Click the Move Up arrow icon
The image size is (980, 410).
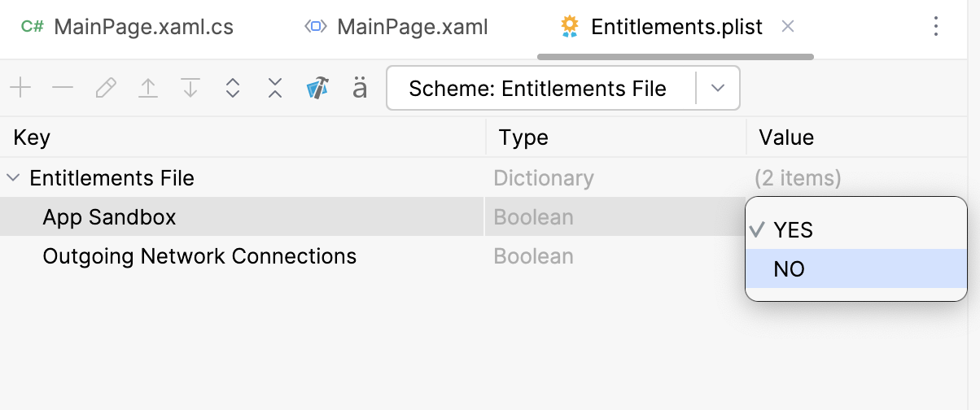[x=148, y=88]
